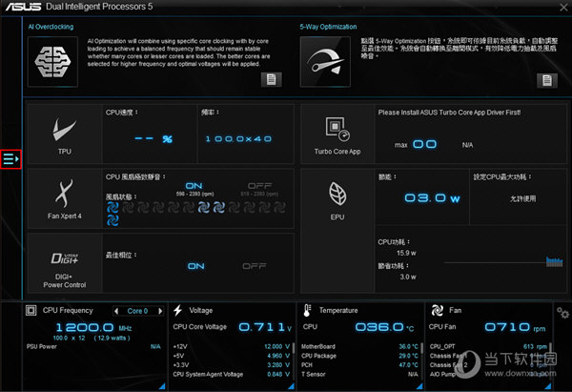Click the Voltage lightning bolt icon
The width and height of the screenshot is (572, 392).
[177, 310]
